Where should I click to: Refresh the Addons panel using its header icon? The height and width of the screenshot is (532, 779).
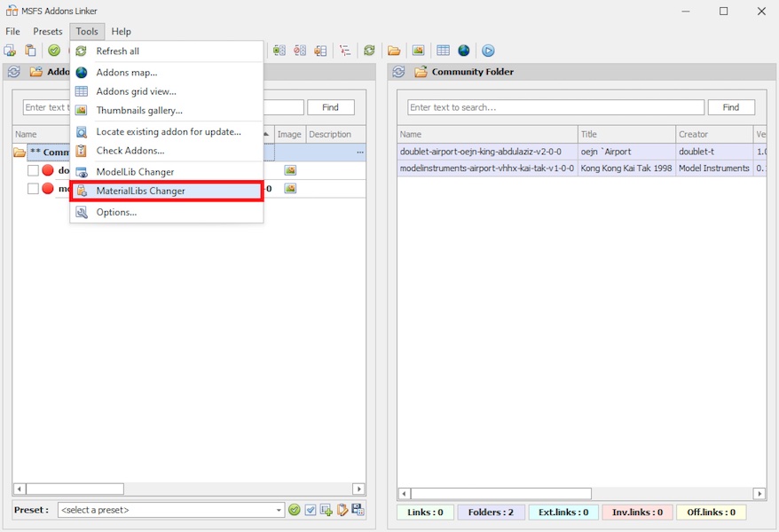[x=14, y=72]
